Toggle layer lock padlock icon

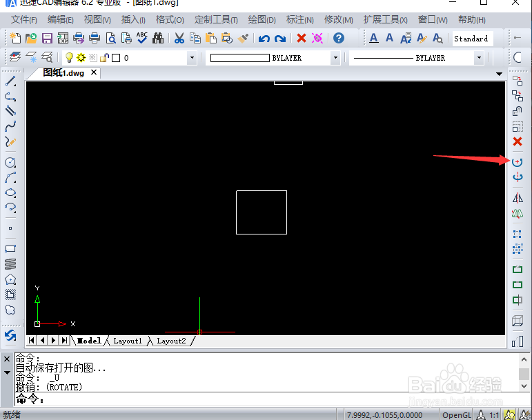pyautogui.click(x=104, y=58)
